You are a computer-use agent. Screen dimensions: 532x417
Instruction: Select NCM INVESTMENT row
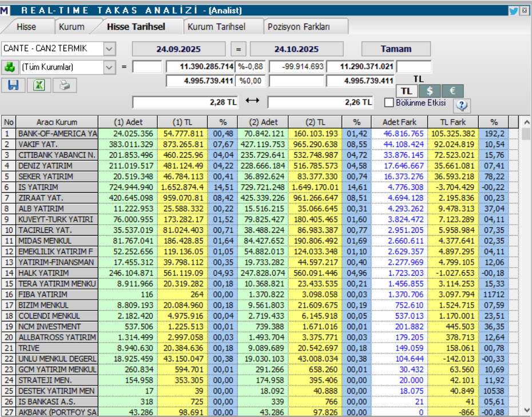pos(261,327)
